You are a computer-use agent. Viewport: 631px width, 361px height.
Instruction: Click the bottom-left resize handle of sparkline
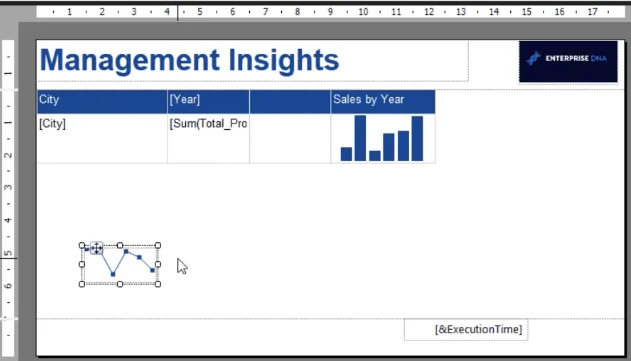click(x=82, y=284)
